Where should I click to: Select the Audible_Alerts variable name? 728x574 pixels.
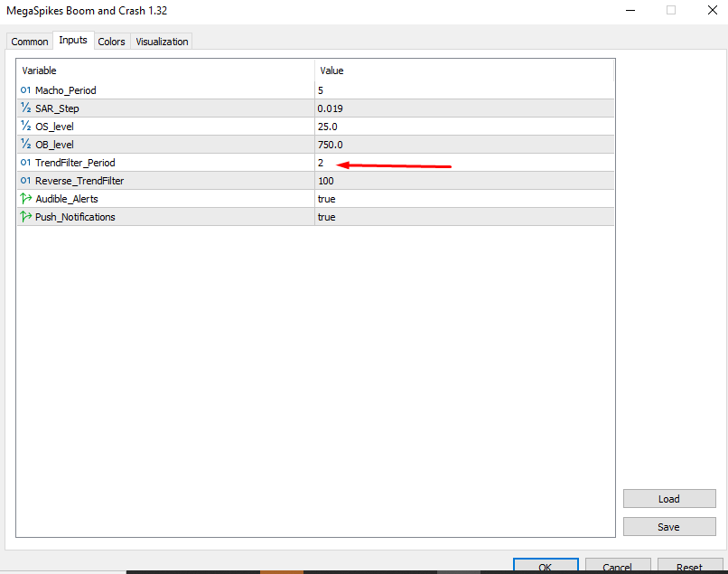pyautogui.click(x=67, y=199)
